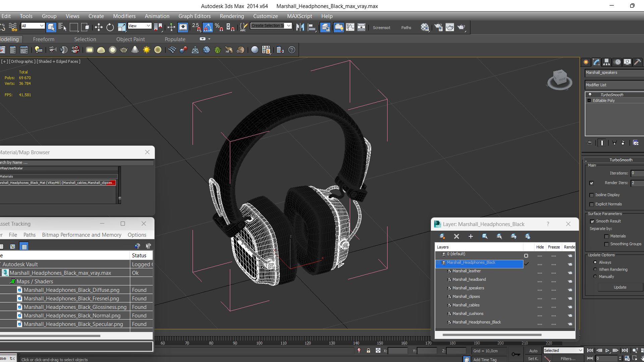Switch to the Freeform ribbon tab
The height and width of the screenshot is (362, 644).
[x=44, y=39]
